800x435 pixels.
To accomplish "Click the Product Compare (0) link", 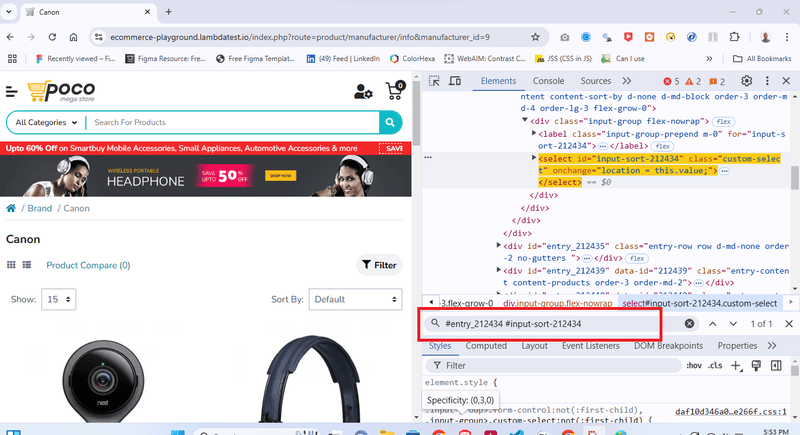I will [x=88, y=265].
